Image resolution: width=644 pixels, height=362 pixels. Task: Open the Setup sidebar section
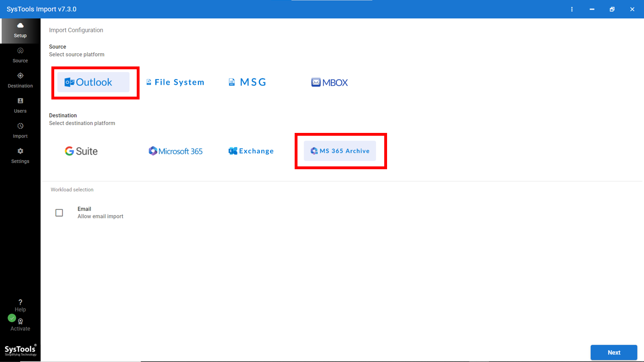(x=20, y=31)
